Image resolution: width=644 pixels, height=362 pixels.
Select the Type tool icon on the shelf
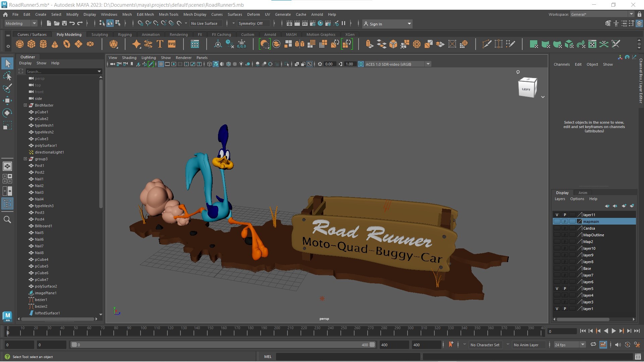pyautogui.click(x=160, y=44)
